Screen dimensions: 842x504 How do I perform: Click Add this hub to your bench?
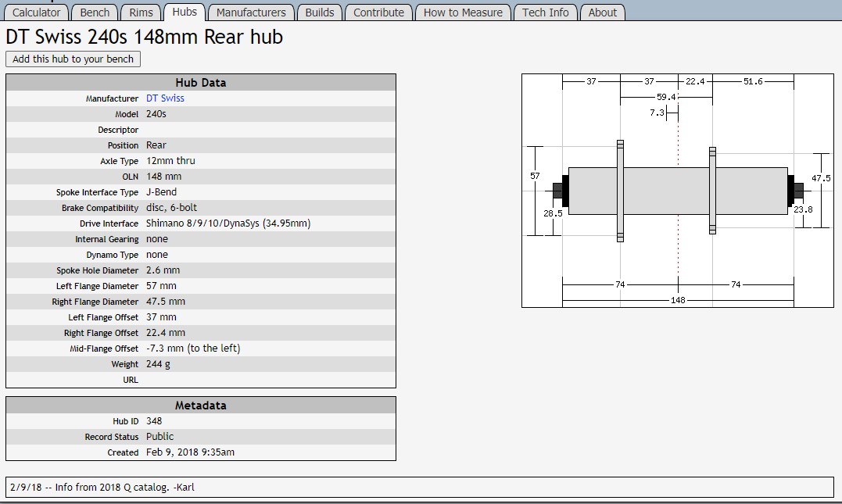73,59
